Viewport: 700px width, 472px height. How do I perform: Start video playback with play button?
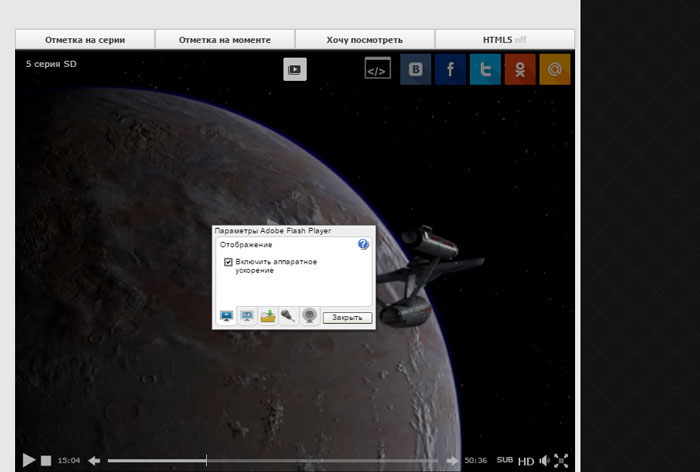point(29,460)
